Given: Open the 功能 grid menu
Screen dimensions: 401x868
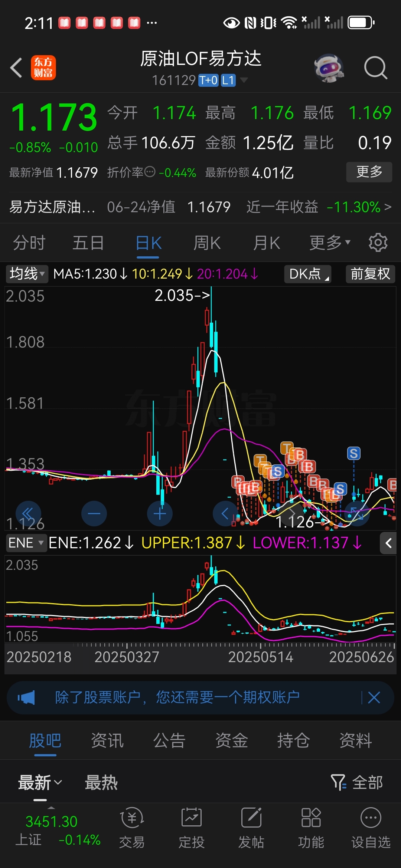Looking at the screenshot, I should (x=311, y=828).
